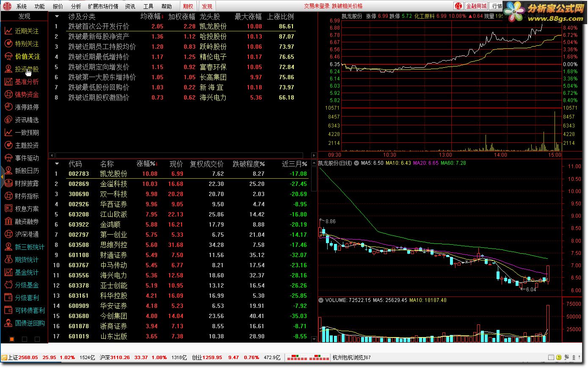
Task: Open the 帮助 menu
Action: point(167,6)
